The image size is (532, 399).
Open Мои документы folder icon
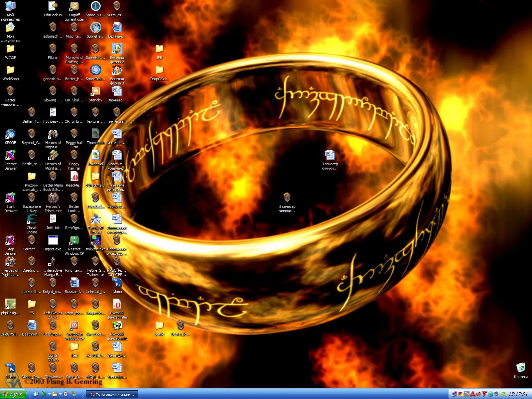pos(10,32)
